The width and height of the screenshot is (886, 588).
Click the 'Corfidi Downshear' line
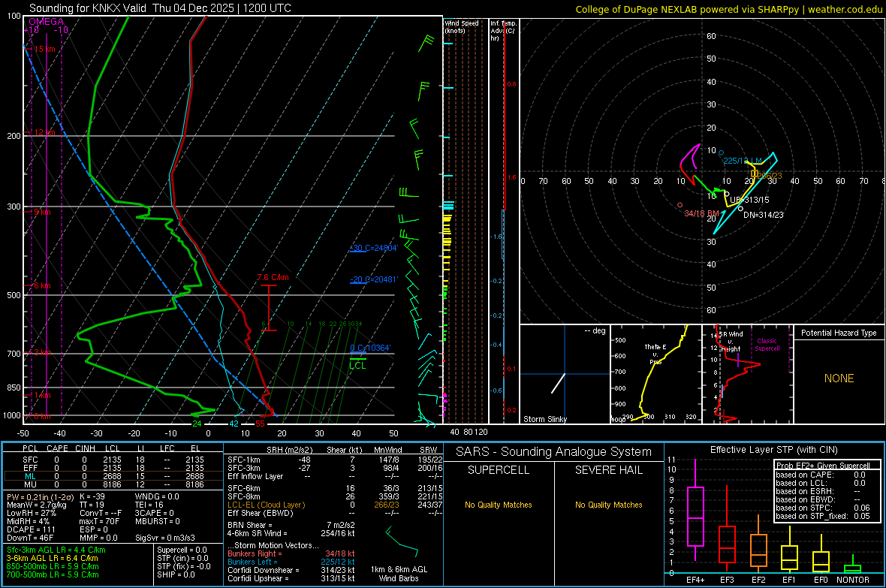[291, 571]
